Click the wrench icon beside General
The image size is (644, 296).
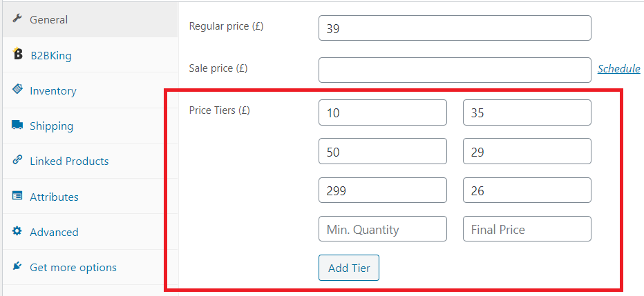click(17, 19)
